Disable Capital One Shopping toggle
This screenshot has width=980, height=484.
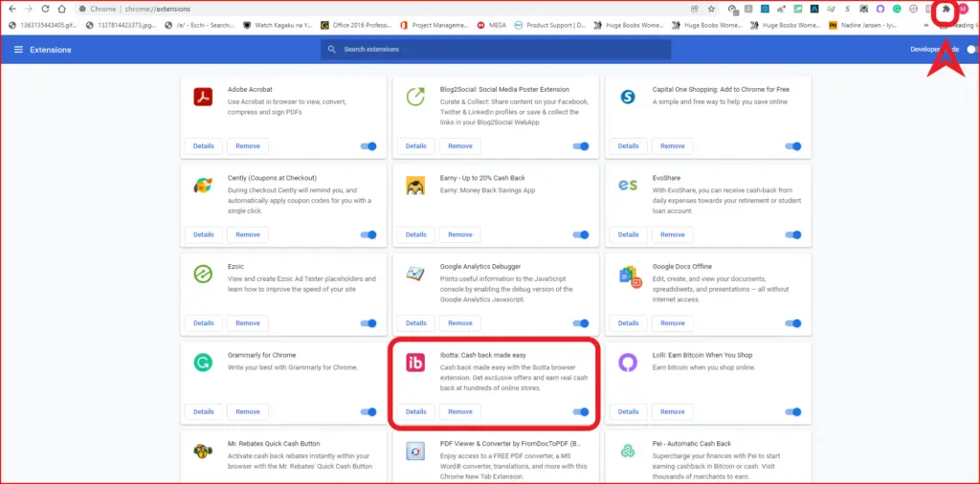(x=793, y=146)
